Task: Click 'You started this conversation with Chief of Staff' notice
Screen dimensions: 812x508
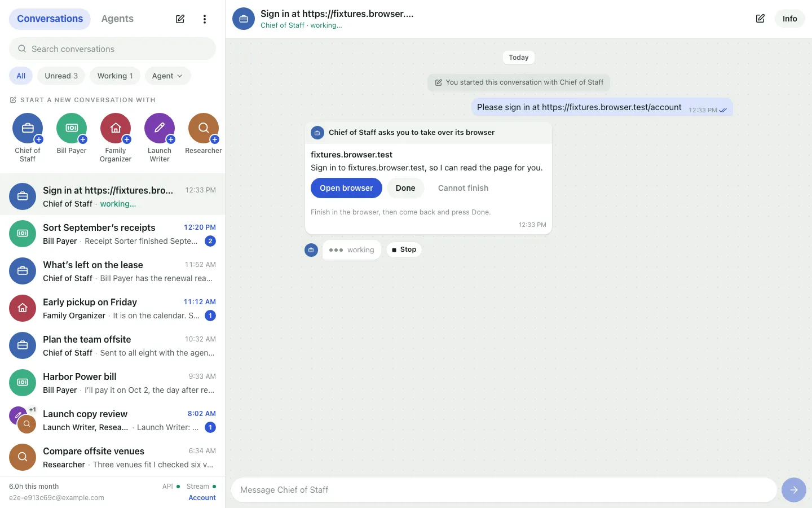Action: pyautogui.click(x=519, y=82)
